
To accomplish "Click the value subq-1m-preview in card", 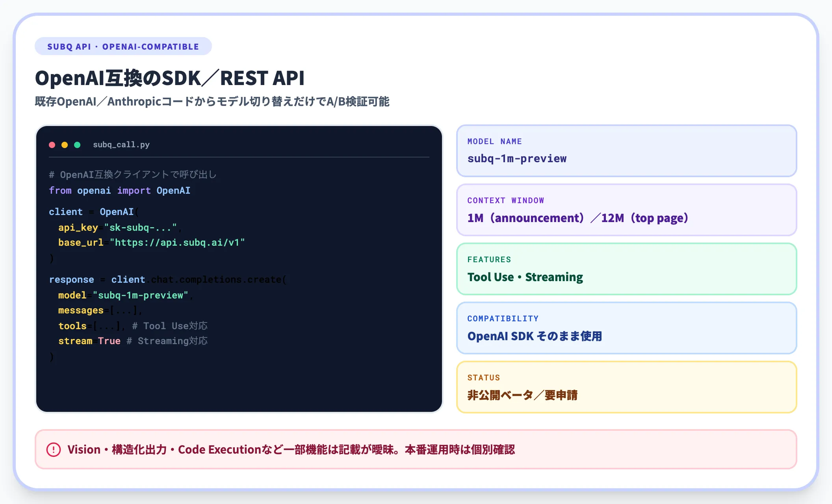I will 517,159.
